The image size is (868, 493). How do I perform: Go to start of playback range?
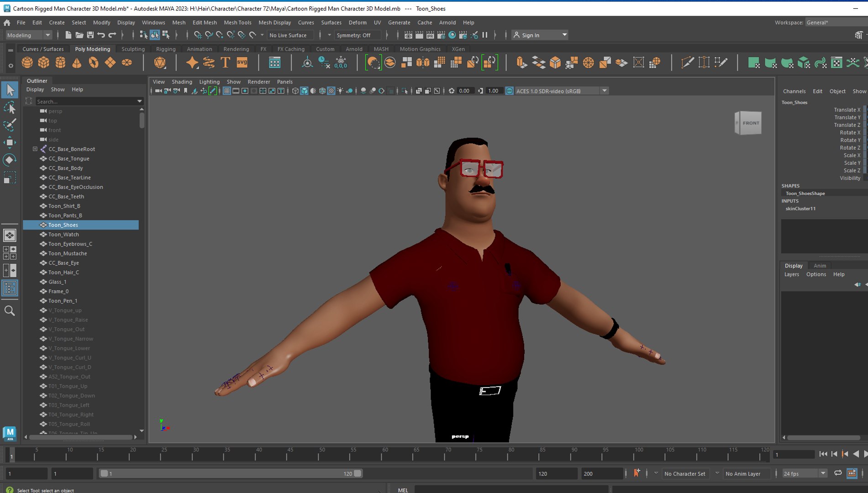823,454
